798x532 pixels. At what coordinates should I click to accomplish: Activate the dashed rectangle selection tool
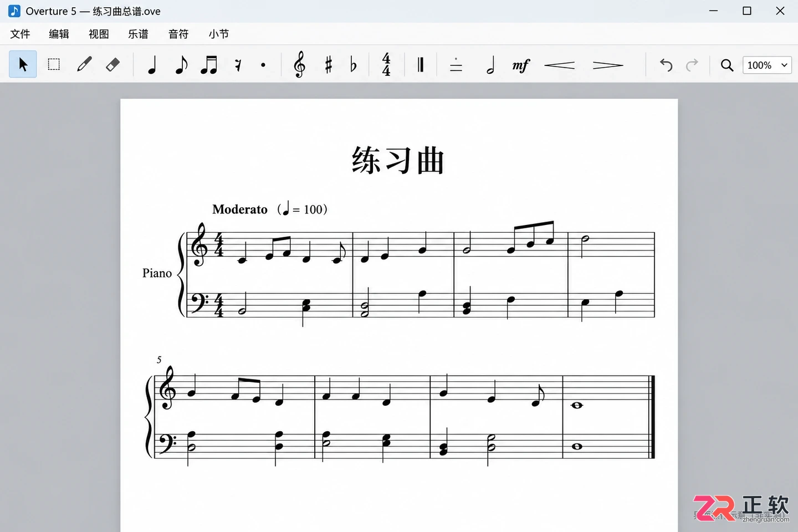[54, 64]
